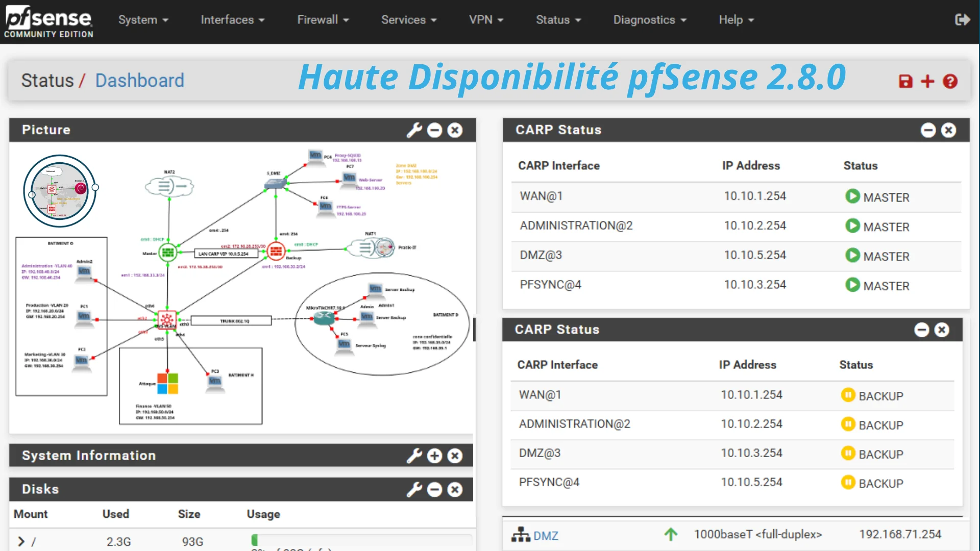
Task: Click the DMZ interface network icon
Action: 521,535
